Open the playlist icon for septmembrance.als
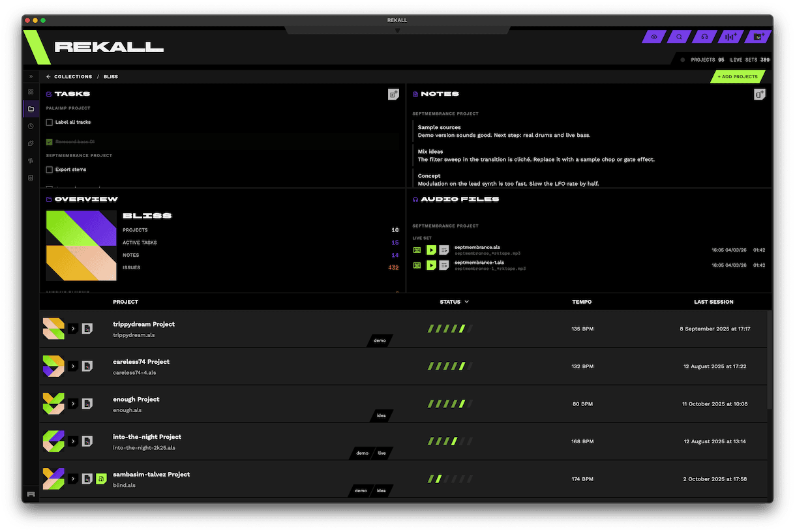Image resolution: width=795 pixels, height=532 pixels. 444,250
